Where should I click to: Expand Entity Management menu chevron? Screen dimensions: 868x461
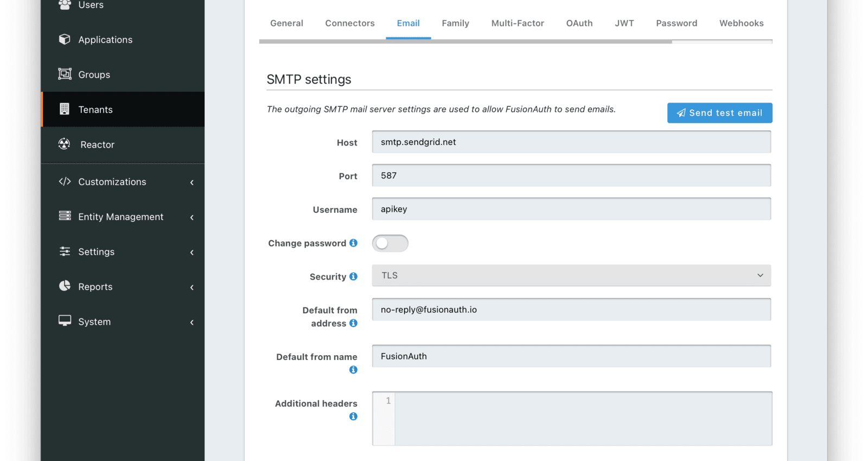[192, 217]
